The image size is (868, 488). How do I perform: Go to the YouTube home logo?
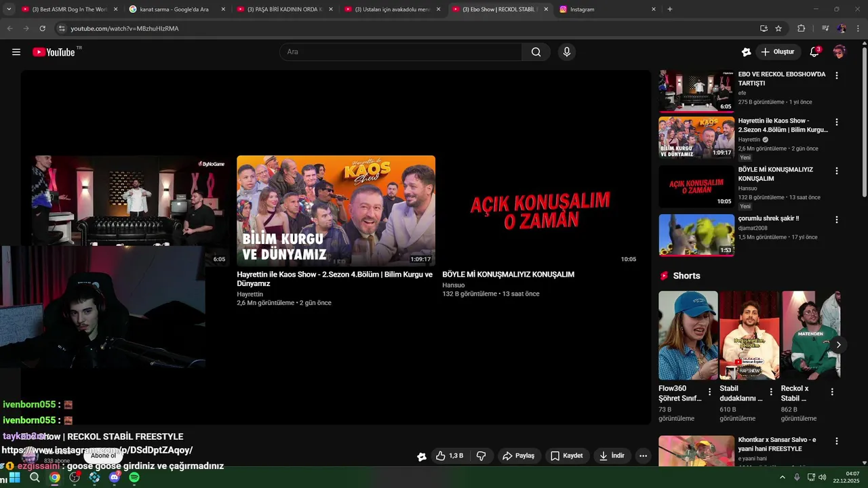[x=54, y=52]
